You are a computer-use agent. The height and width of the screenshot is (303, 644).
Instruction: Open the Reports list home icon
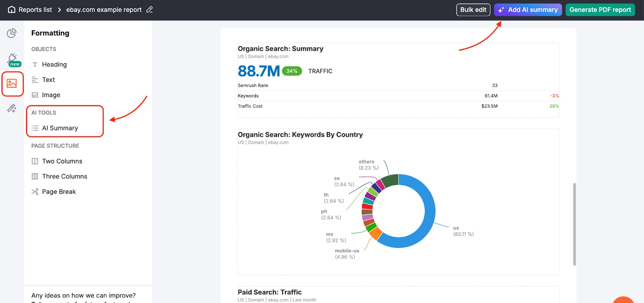pyautogui.click(x=12, y=10)
